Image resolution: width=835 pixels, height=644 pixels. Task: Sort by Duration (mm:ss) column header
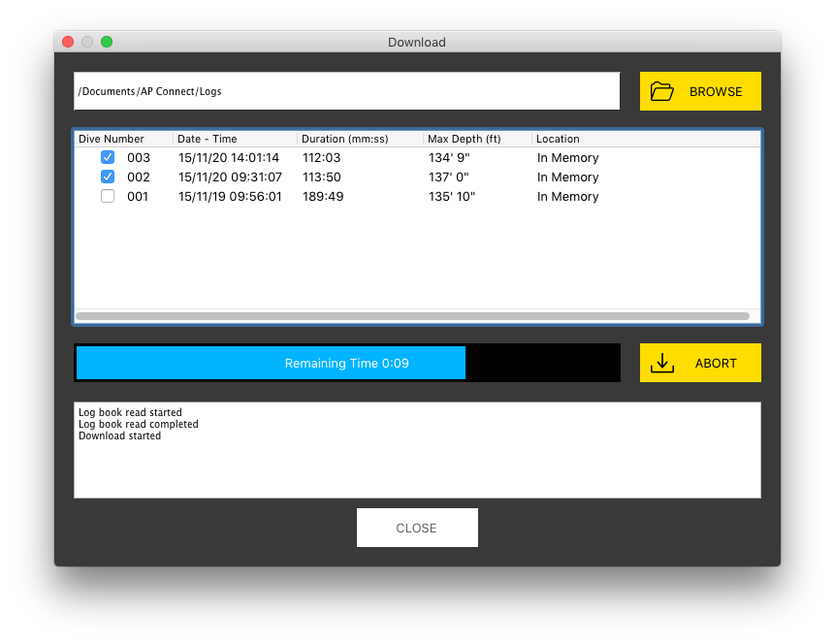tap(337, 139)
